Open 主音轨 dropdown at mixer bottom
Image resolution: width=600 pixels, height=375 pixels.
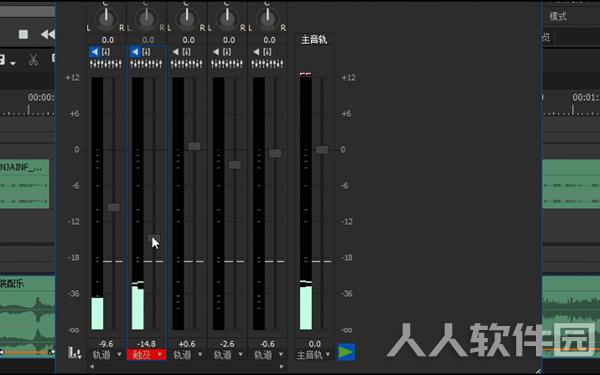314,355
